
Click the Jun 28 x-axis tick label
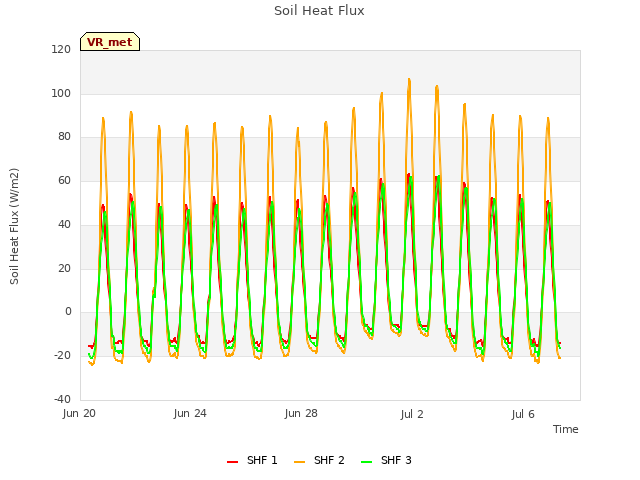[x=301, y=413]
